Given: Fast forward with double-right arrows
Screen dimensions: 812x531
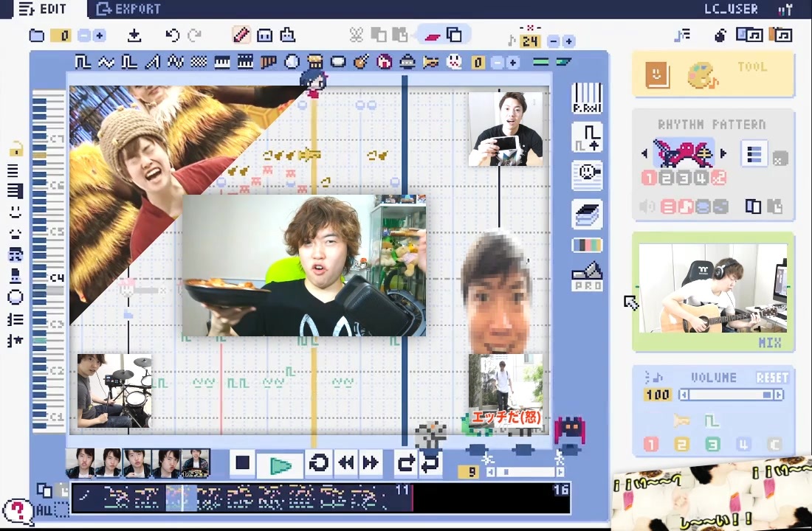Looking at the screenshot, I should coord(371,462).
